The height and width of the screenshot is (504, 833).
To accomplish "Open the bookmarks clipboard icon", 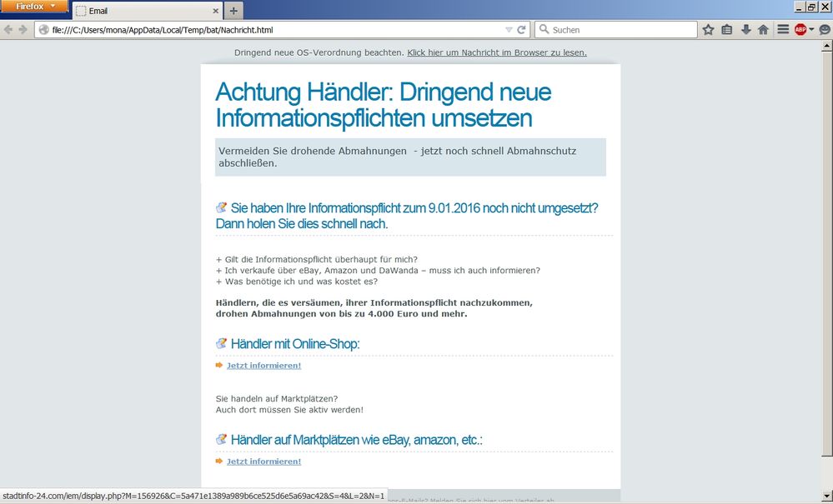I will tap(726, 29).
